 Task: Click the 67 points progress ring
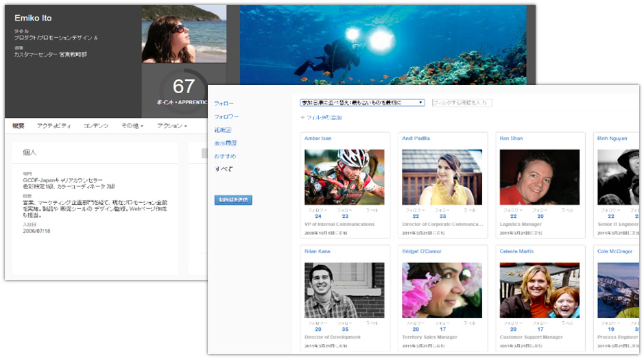tap(184, 90)
